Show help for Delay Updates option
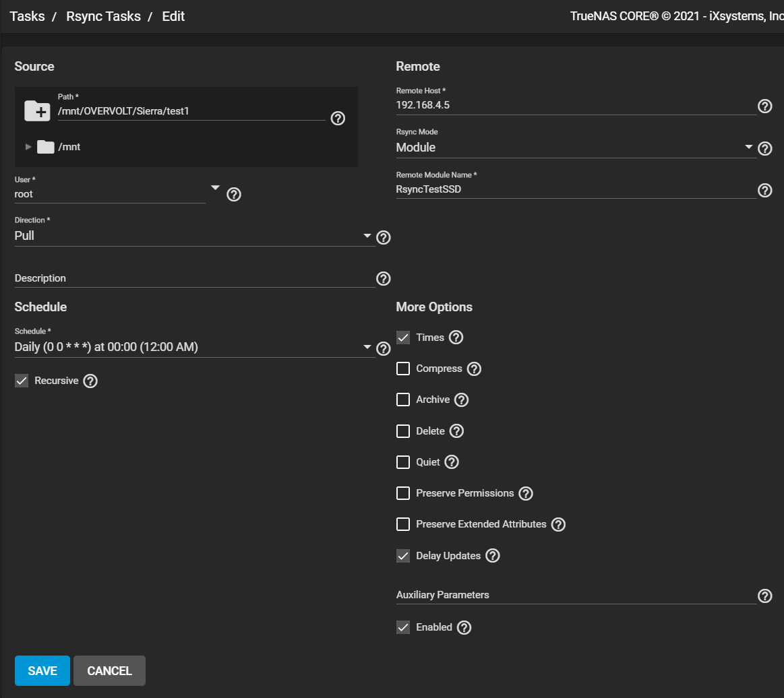784x698 pixels. pyautogui.click(x=493, y=556)
